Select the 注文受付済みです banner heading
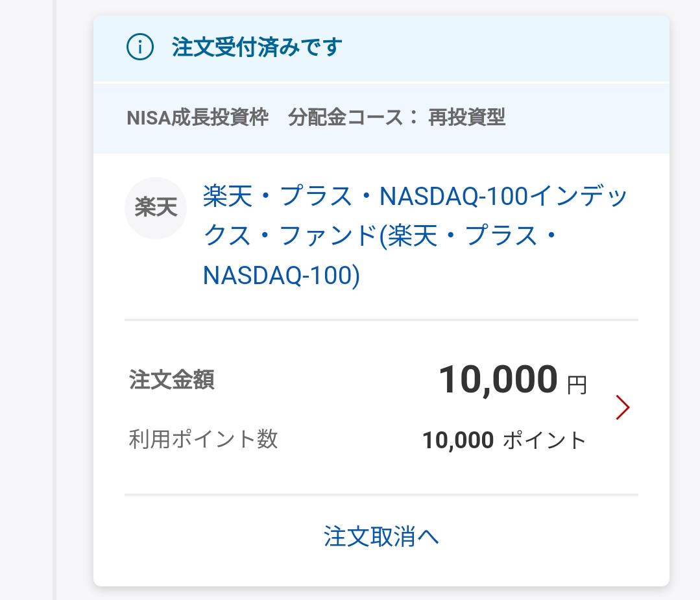 tap(257, 47)
